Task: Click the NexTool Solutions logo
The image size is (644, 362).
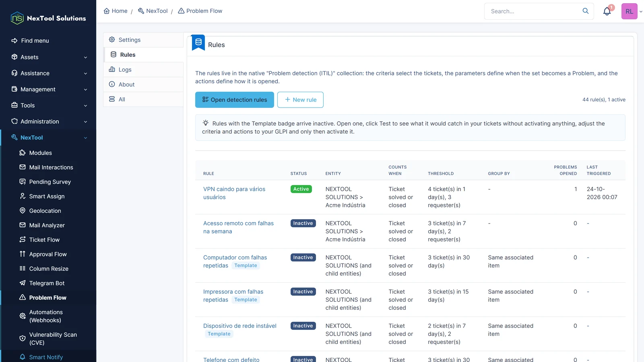Action: coord(48,18)
